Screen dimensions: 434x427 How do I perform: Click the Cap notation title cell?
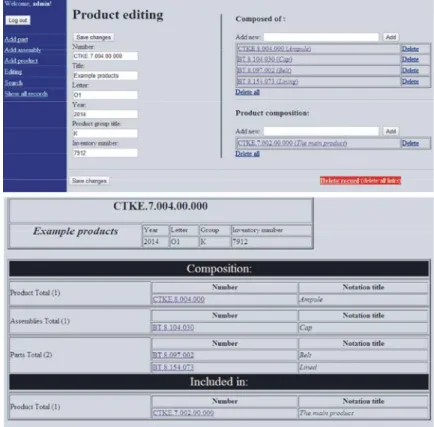click(363, 328)
